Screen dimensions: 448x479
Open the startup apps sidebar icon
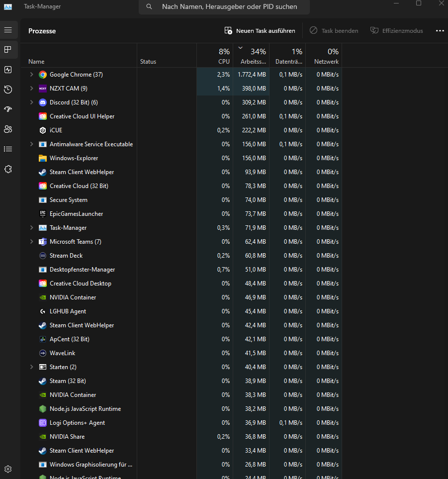point(8,109)
